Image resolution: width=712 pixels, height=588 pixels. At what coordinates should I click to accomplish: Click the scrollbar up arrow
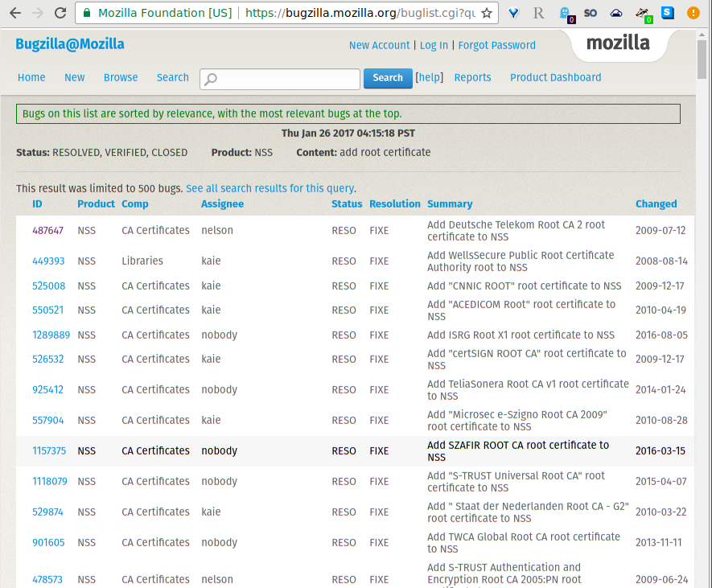tap(702, 34)
